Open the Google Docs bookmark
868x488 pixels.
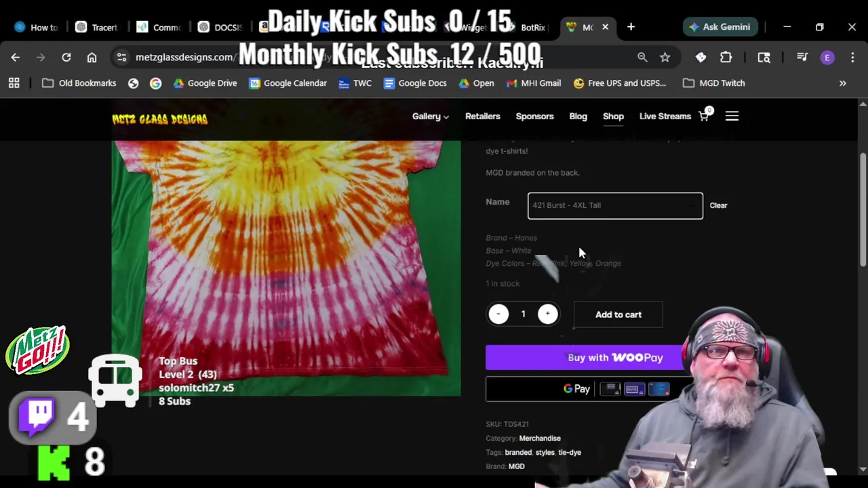click(x=415, y=83)
